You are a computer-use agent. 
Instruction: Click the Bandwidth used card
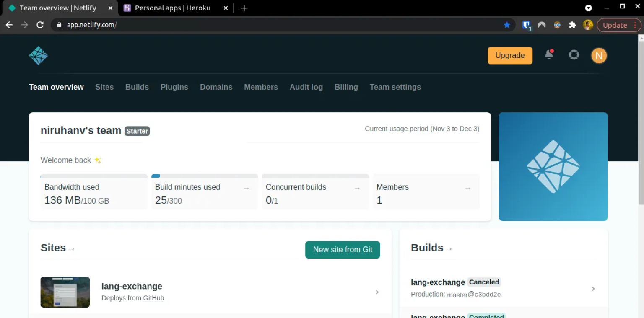click(94, 192)
